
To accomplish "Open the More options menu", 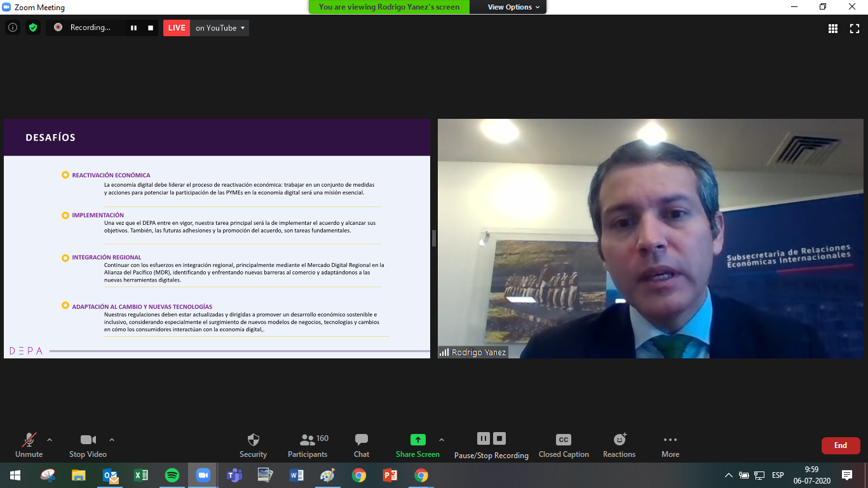I will tap(670, 445).
